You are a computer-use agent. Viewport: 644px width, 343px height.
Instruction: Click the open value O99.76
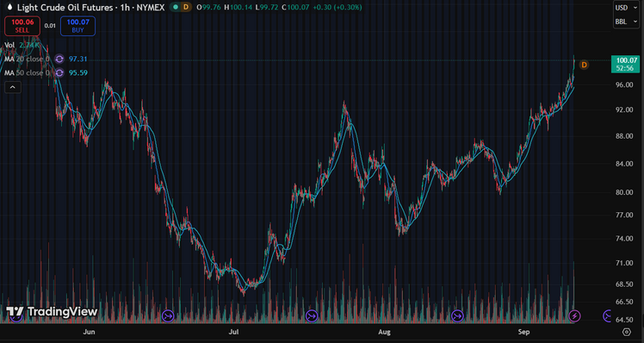(x=208, y=7)
